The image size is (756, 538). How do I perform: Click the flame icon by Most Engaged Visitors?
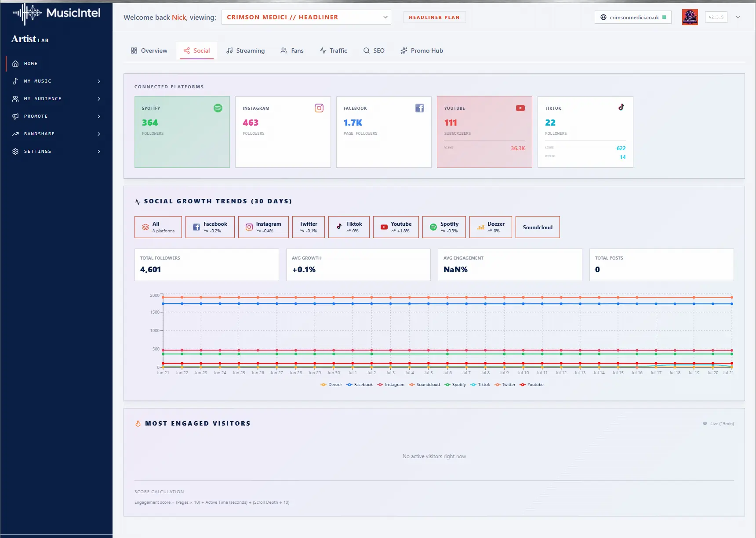(138, 423)
